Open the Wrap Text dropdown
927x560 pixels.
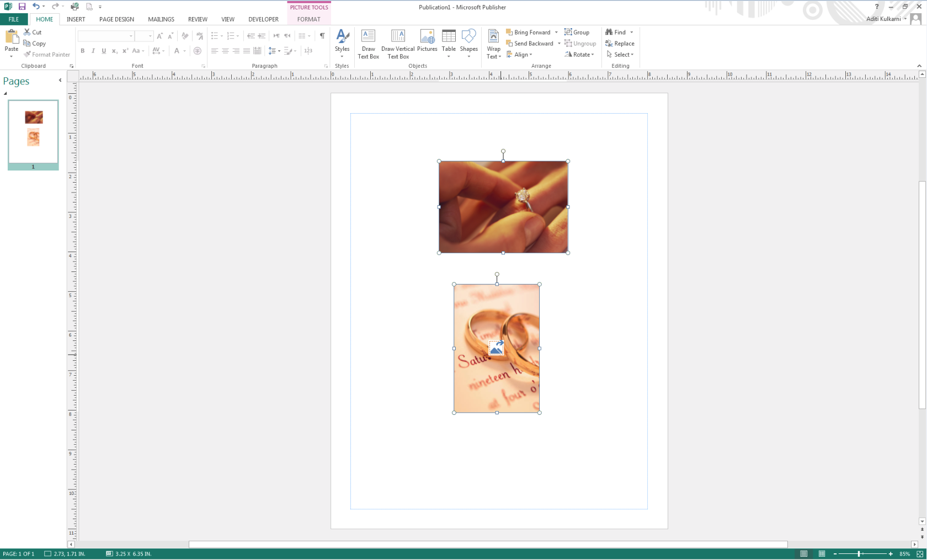point(493,43)
